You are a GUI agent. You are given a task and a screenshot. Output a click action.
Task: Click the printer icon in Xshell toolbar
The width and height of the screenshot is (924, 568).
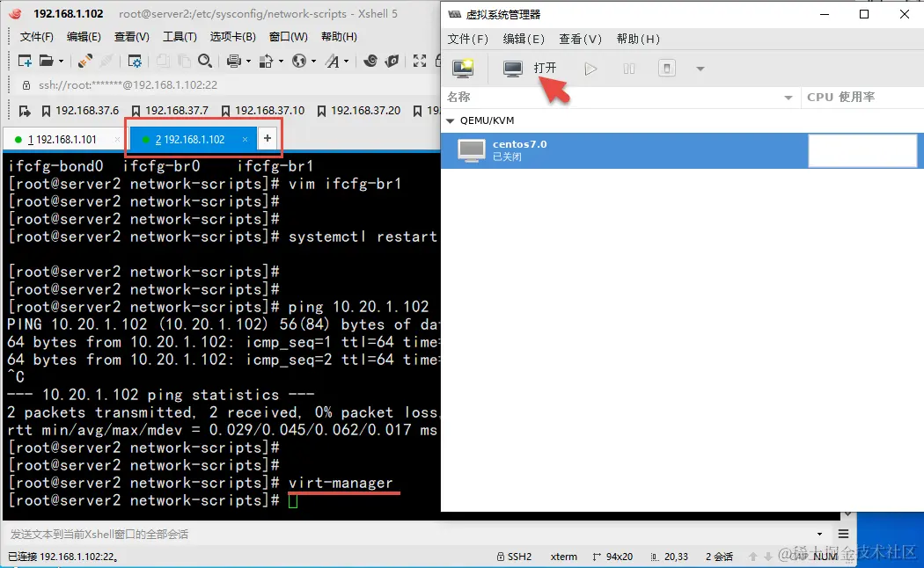click(234, 61)
